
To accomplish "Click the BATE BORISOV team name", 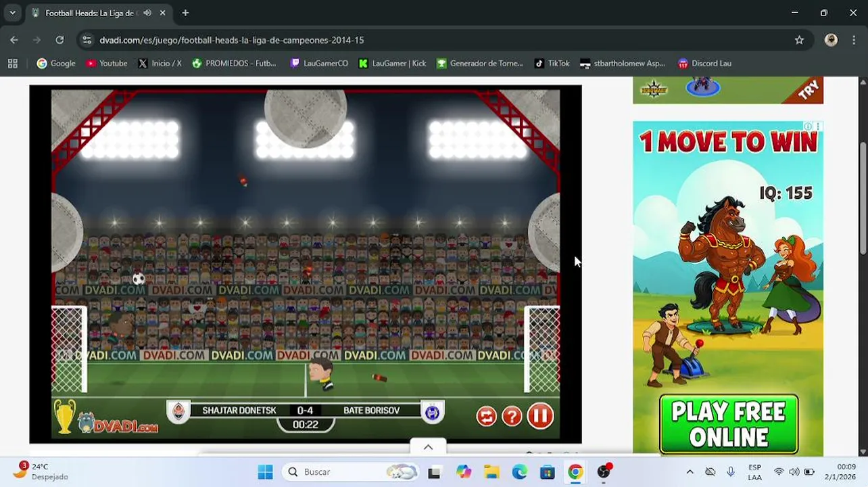I will click(371, 411).
